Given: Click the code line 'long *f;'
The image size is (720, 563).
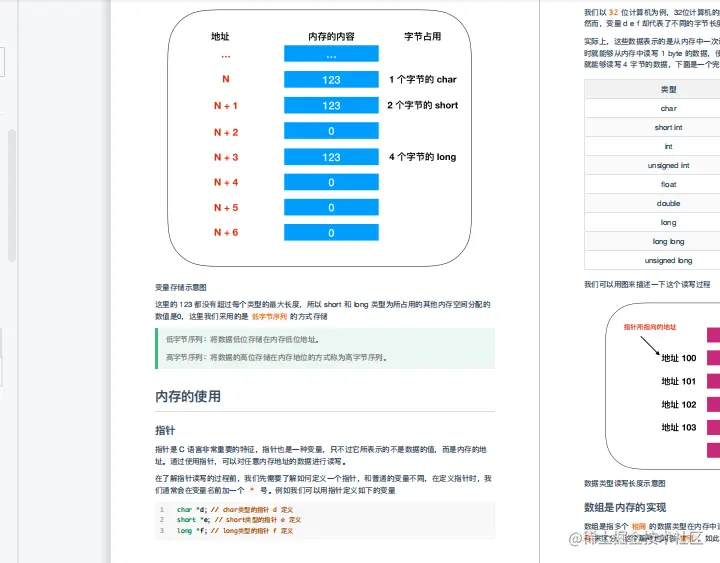Looking at the screenshot, I should (235, 530).
